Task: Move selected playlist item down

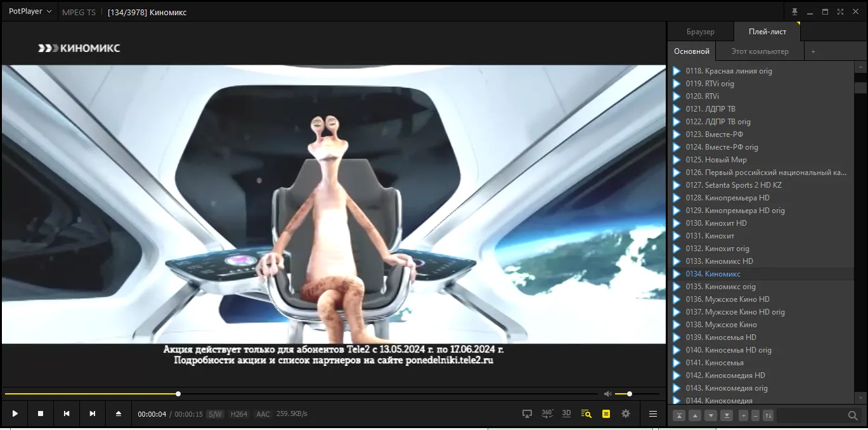Action: coord(711,415)
